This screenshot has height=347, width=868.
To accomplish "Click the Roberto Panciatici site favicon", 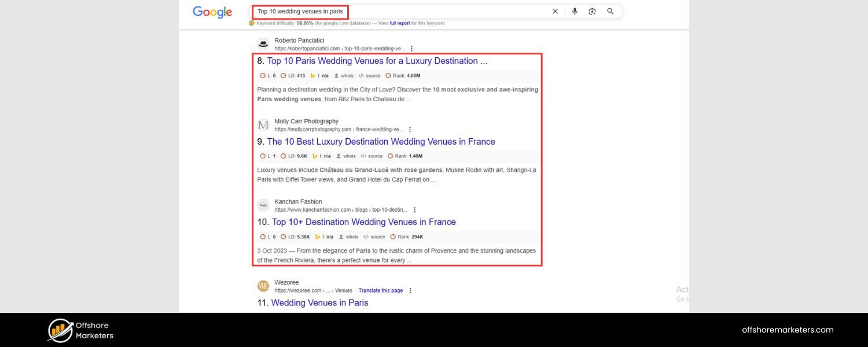I will tap(263, 44).
